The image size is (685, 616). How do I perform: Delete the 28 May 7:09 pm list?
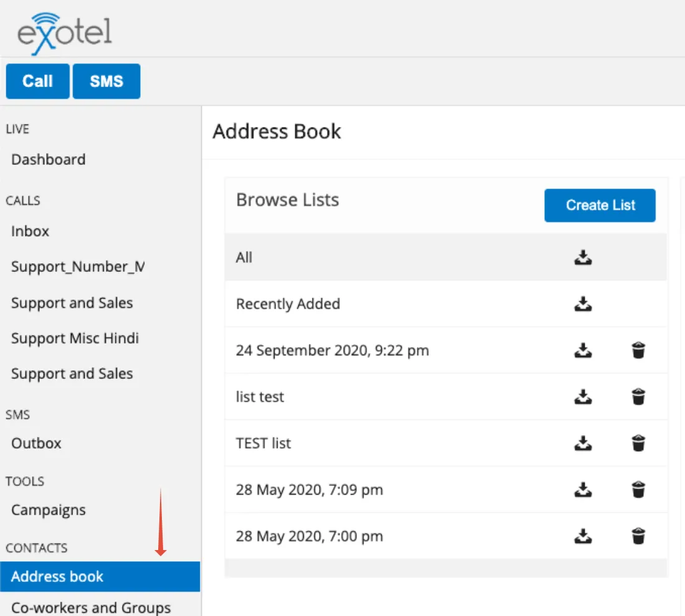point(638,490)
